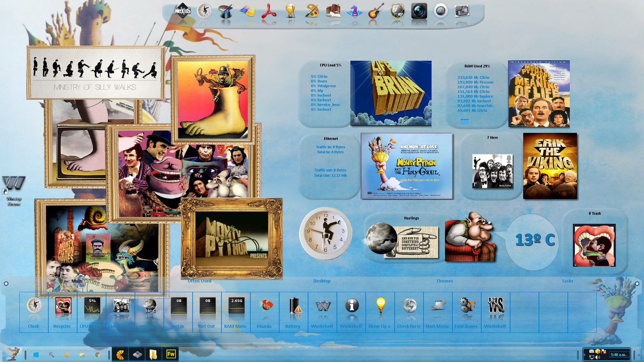This screenshot has width=644, height=362.
Task: Click the Windows Start button in the taskbar
Action: [x=36, y=355]
